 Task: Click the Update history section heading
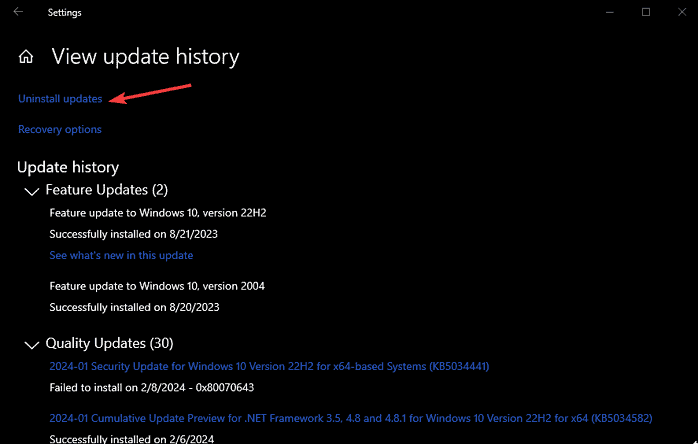click(68, 167)
